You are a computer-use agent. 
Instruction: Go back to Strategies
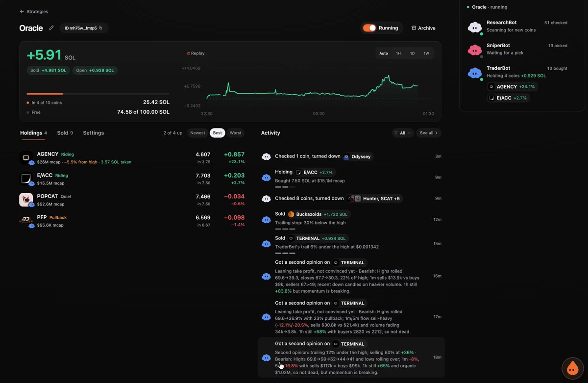tap(34, 11)
